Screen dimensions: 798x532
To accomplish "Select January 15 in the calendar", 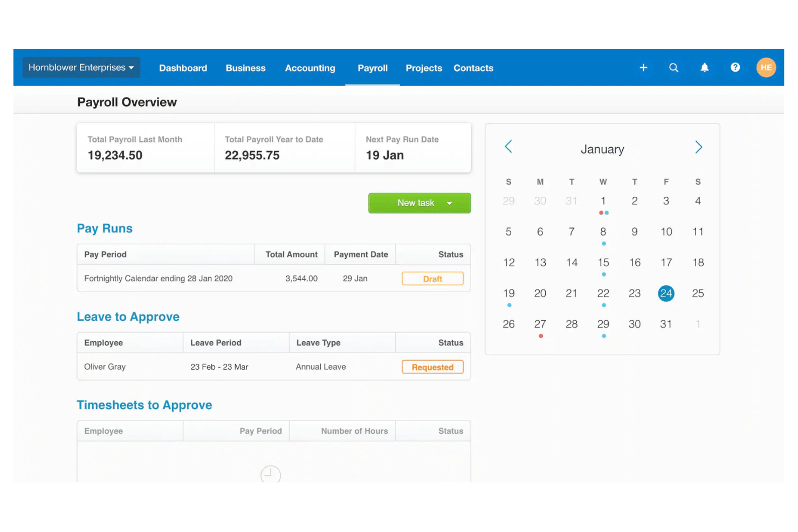I will 603,262.
